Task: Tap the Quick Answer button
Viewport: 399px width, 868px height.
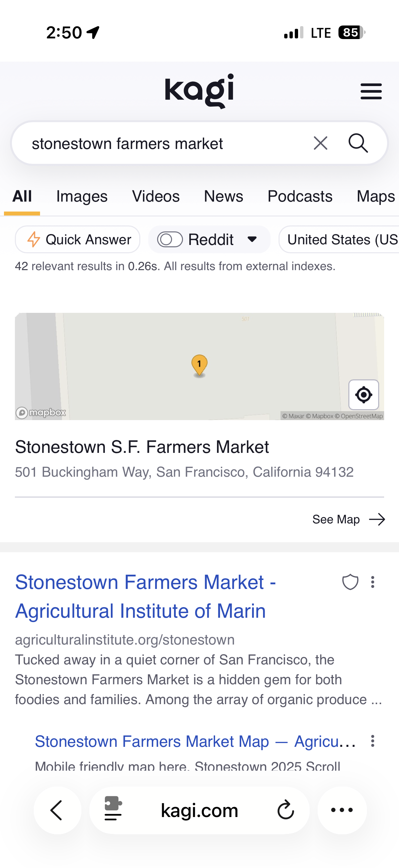Action: point(77,240)
